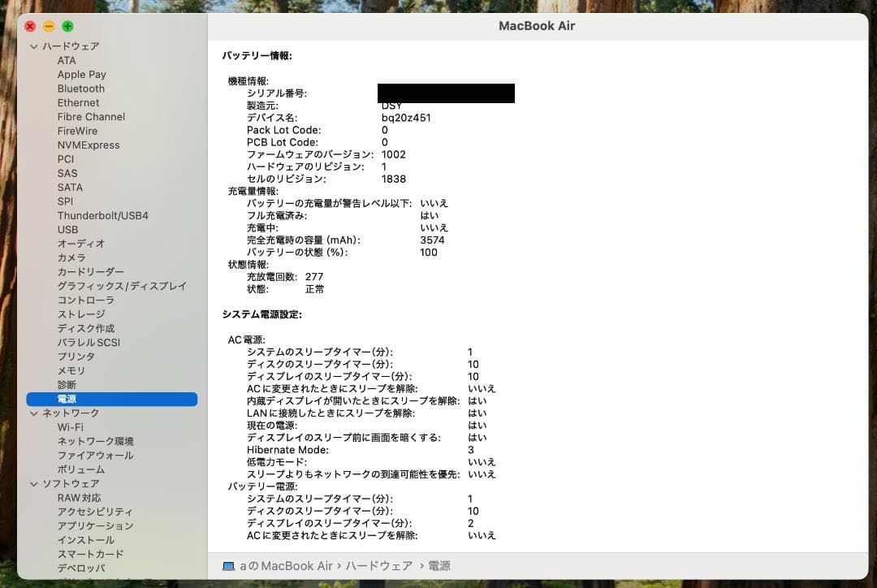
Task: Open カードリーダー entry
Action: point(91,272)
